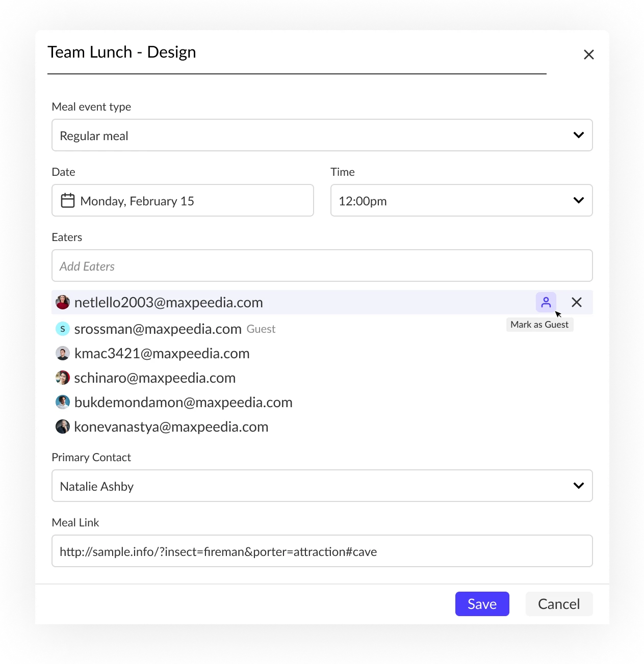Screen dimensions: 644x664
Task: Click the S avatar of srossman
Action: click(x=63, y=329)
